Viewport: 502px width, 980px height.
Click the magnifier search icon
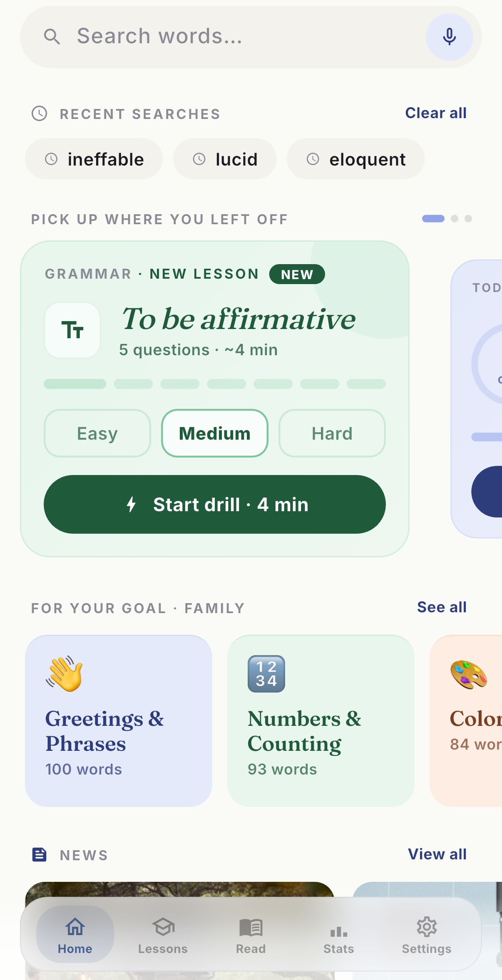point(52,37)
